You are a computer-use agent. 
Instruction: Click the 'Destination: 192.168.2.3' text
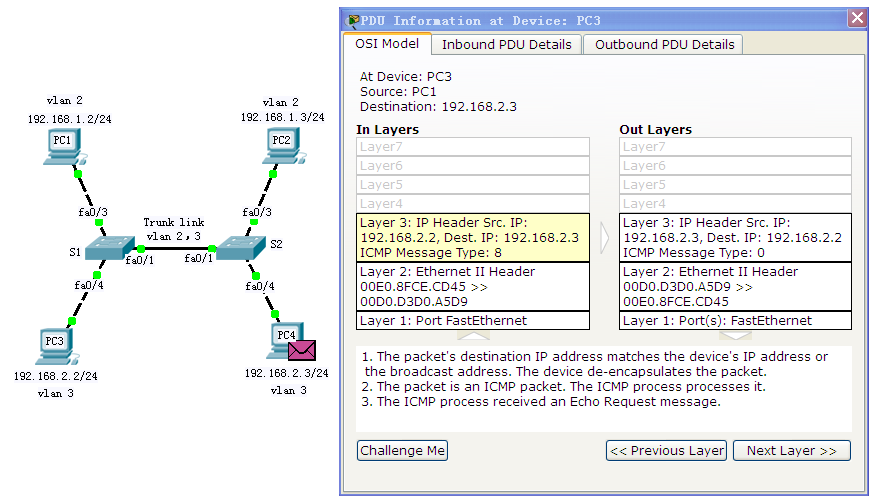[x=438, y=107]
